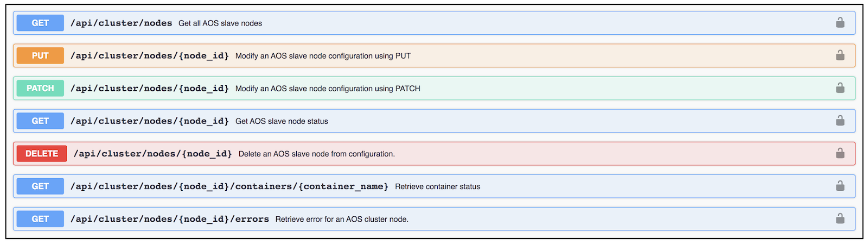Click the orange PUT method badge

(40, 55)
